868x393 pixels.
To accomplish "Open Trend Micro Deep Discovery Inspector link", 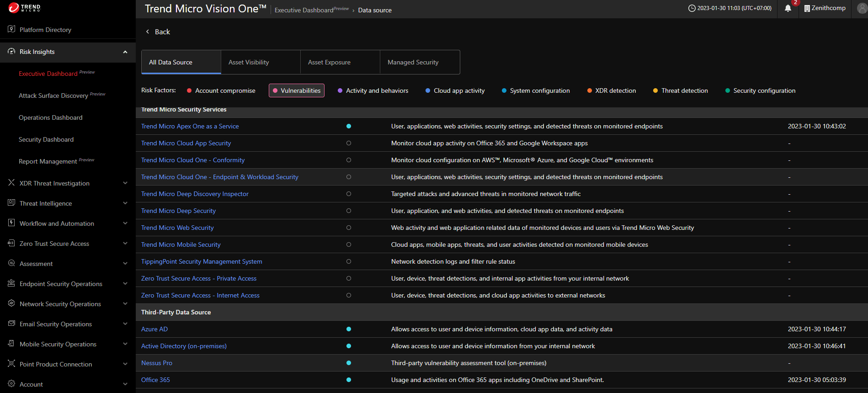I will tap(195, 194).
